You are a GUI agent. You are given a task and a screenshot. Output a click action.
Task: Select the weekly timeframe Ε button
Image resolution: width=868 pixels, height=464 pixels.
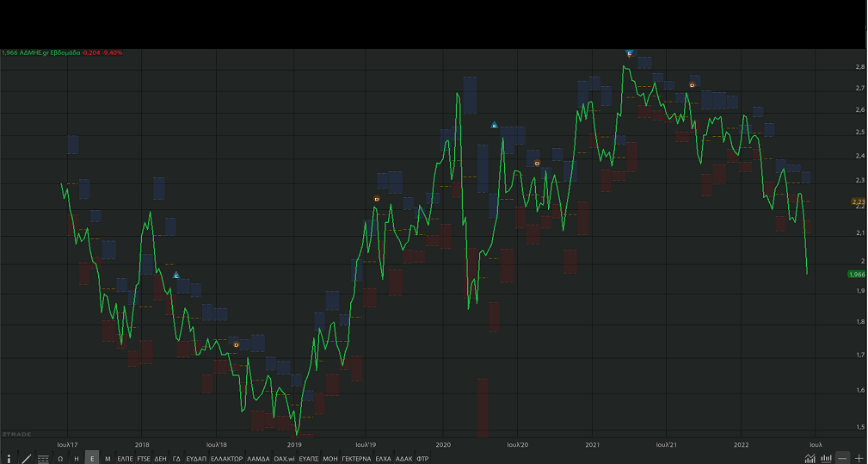(x=92, y=459)
